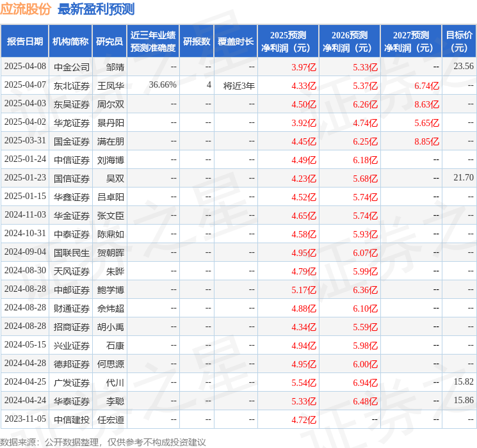Select institution 华鑫证券
Screen dimensions: 477x448
tap(72, 196)
